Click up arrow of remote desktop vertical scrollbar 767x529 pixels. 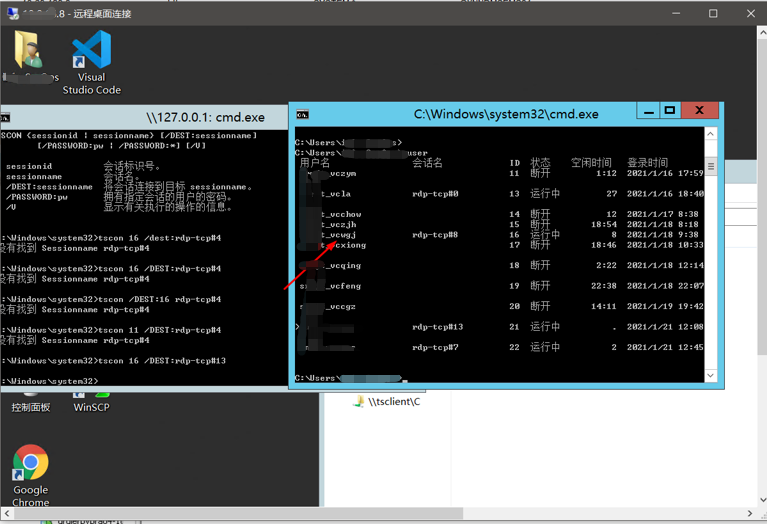761,34
